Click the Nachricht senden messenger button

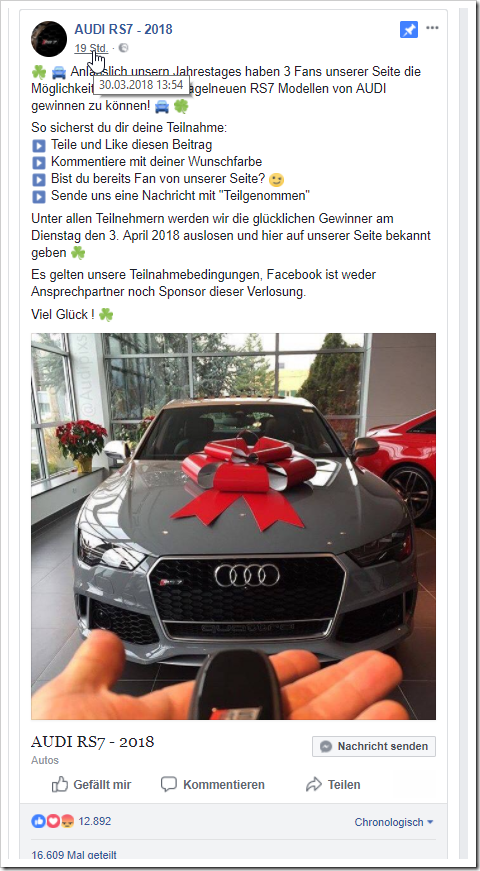click(x=374, y=746)
